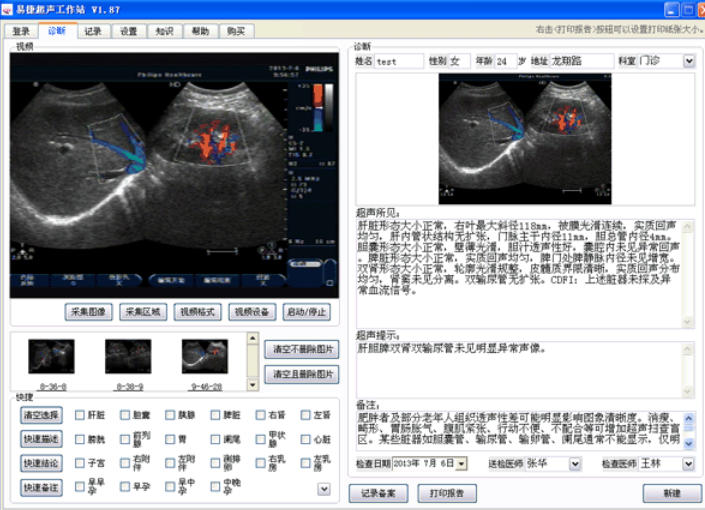705x510 pixels.
Task: Check the 左附件 checkbox
Action: coord(170,463)
